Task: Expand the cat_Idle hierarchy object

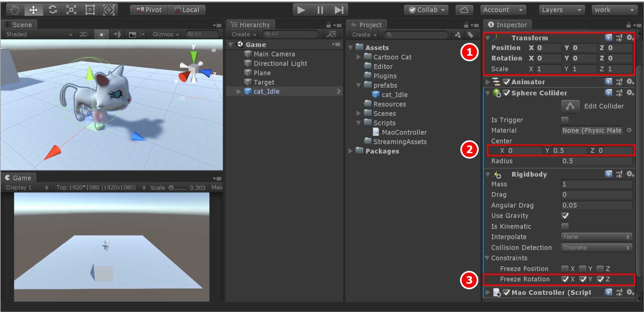Action: tap(238, 91)
